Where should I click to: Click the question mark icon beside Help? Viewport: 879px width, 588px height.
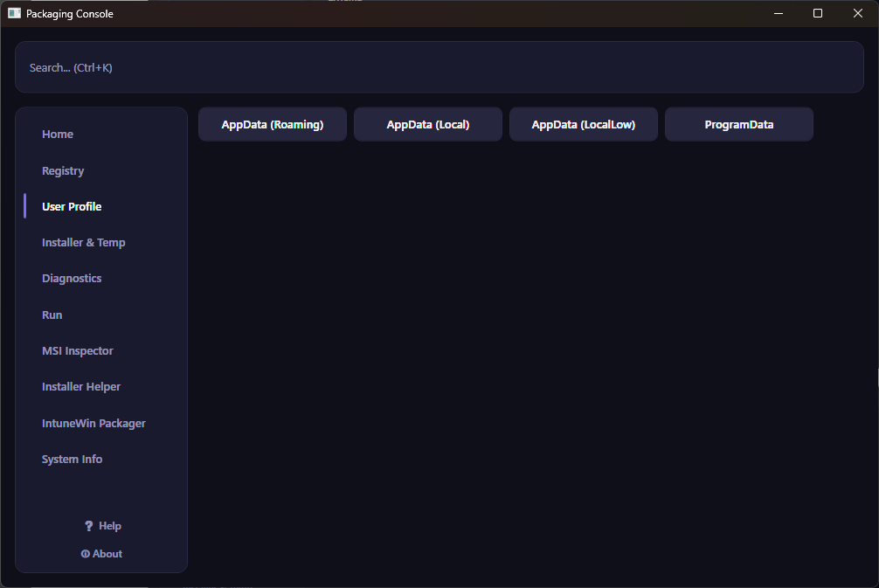(88, 526)
